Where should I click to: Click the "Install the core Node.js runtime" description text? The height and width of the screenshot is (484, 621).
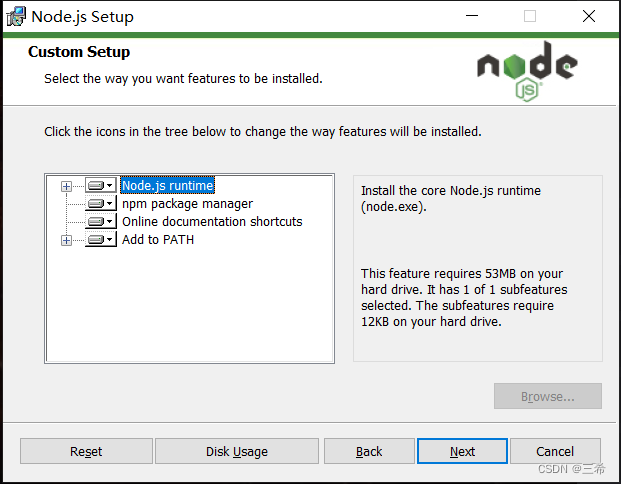(x=451, y=199)
